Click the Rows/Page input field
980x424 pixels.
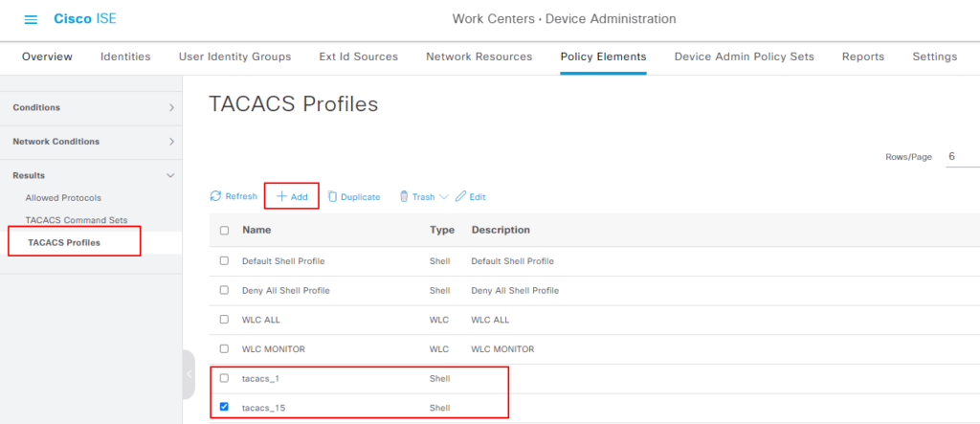962,156
